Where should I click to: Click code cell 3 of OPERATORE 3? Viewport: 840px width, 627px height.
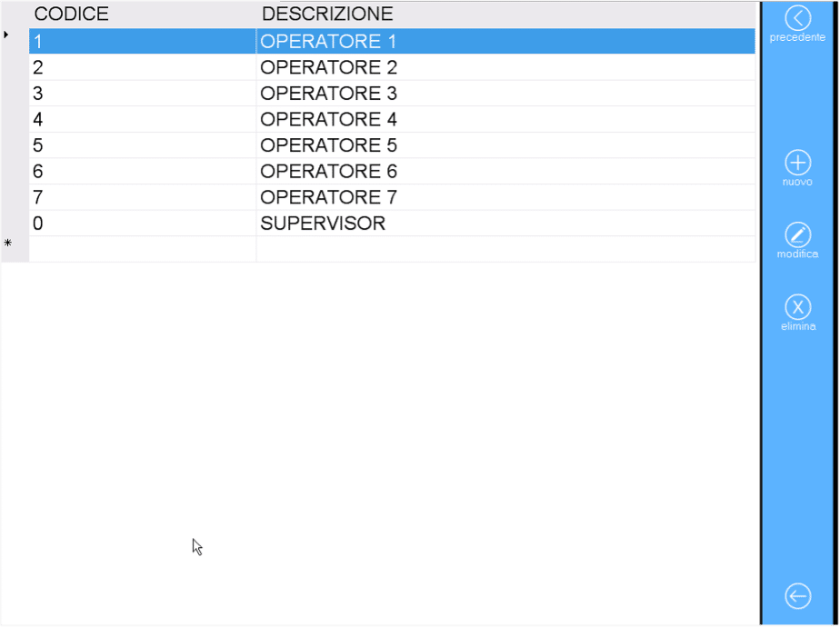[143, 94]
